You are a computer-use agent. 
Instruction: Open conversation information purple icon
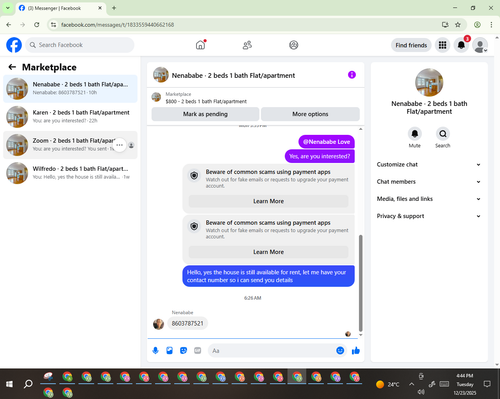tap(352, 75)
